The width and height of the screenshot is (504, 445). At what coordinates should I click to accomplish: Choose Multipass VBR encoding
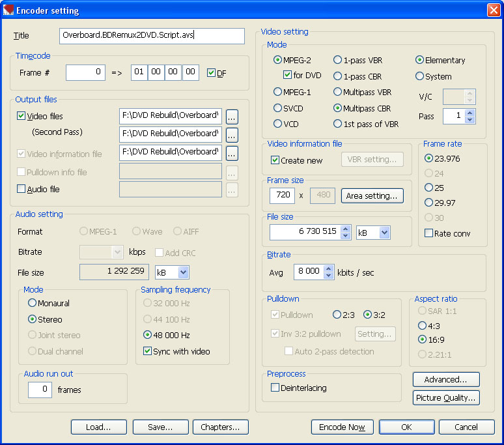point(337,92)
